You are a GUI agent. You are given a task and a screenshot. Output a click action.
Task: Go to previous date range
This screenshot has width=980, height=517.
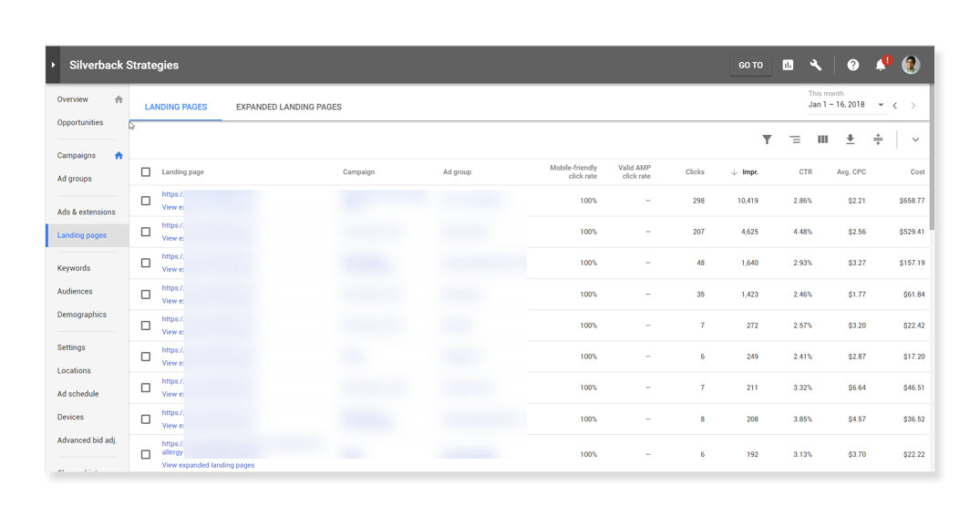pos(895,106)
